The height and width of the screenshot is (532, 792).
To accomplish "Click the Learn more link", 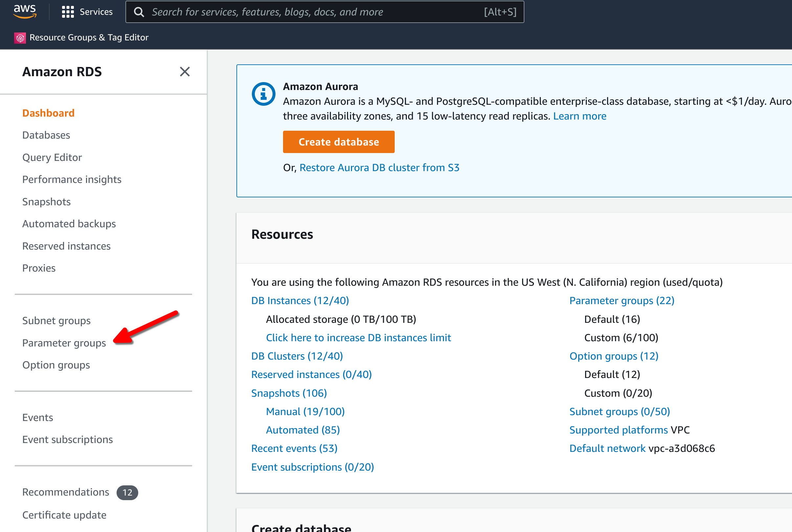I will [580, 116].
